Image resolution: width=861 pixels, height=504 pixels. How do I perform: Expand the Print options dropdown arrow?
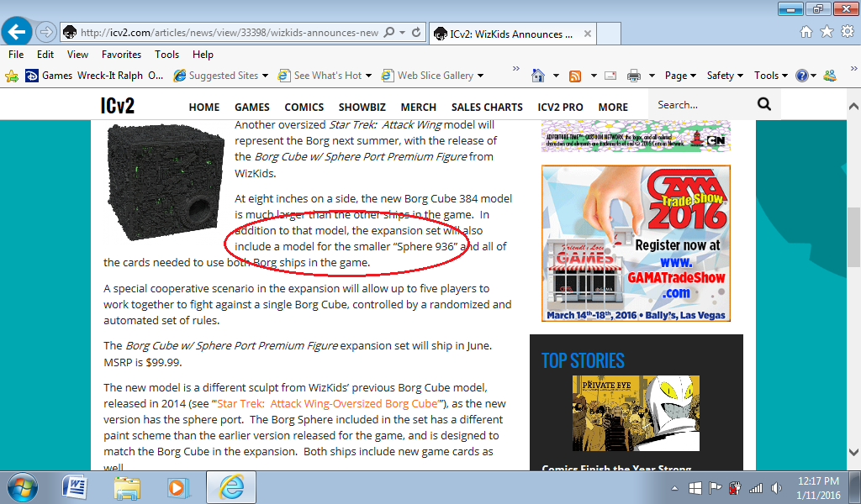tap(652, 76)
